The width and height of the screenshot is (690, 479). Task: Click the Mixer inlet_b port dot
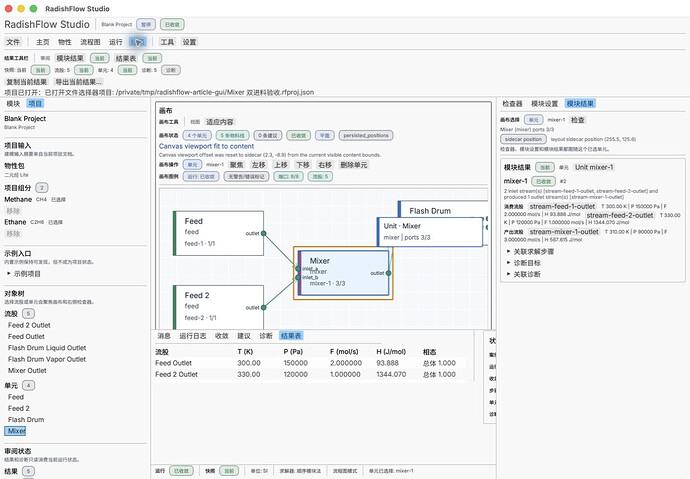298,278
